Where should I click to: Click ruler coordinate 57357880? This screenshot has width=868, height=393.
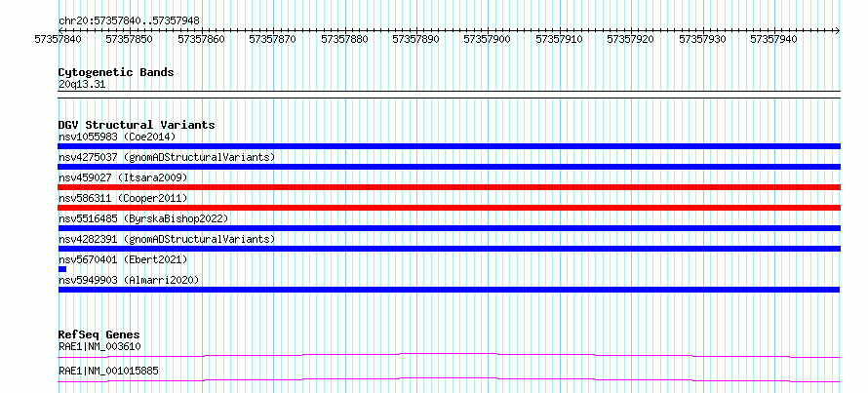(344, 39)
